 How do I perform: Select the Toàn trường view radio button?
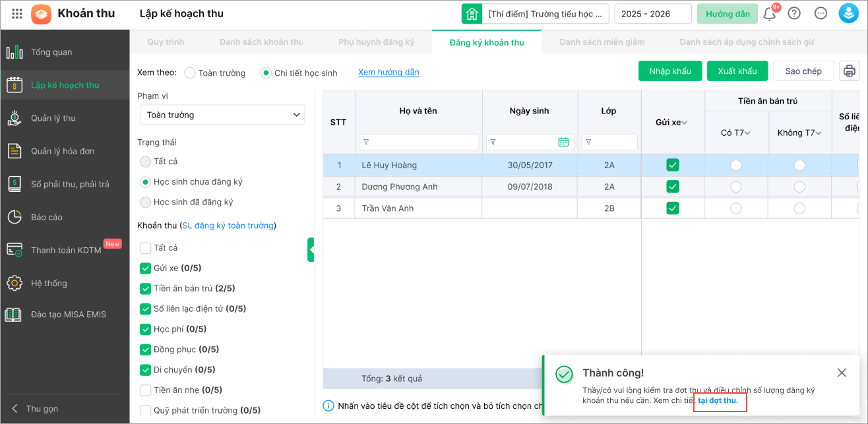coord(190,73)
